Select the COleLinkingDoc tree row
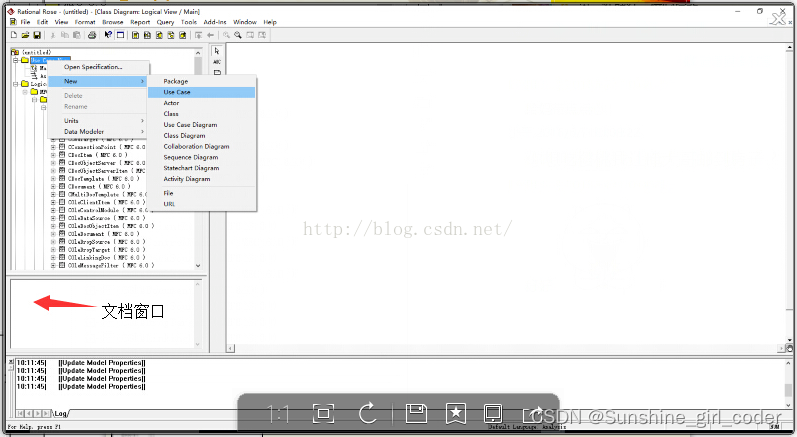Viewport: 797px width, 437px height. pos(102,258)
